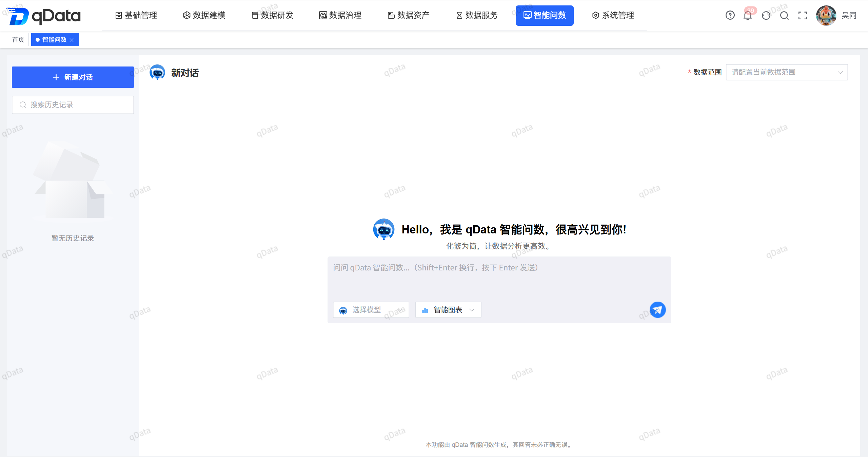Click the robot icon in 选择模型
The height and width of the screenshot is (457, 868).
(x=343, y=310)
